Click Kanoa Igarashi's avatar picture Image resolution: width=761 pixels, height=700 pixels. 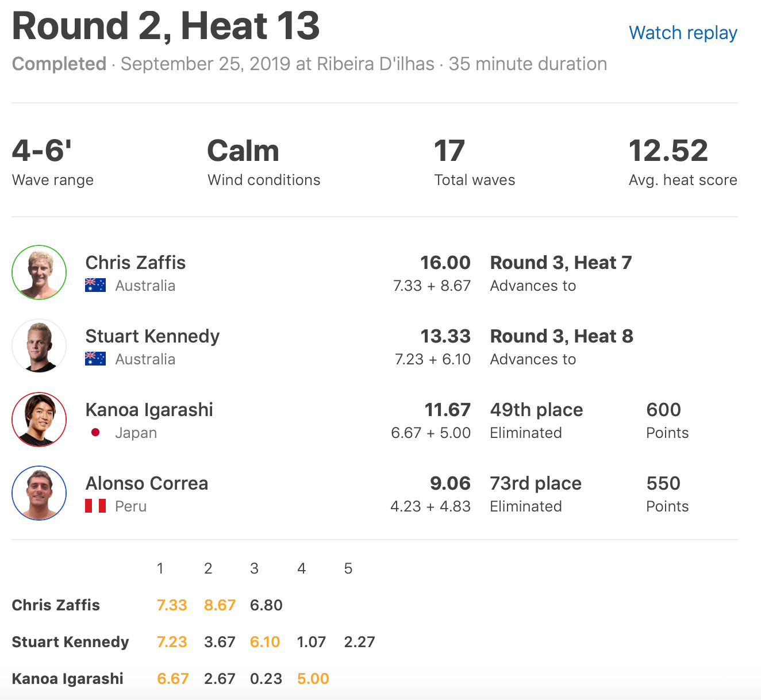pos(39,420)
